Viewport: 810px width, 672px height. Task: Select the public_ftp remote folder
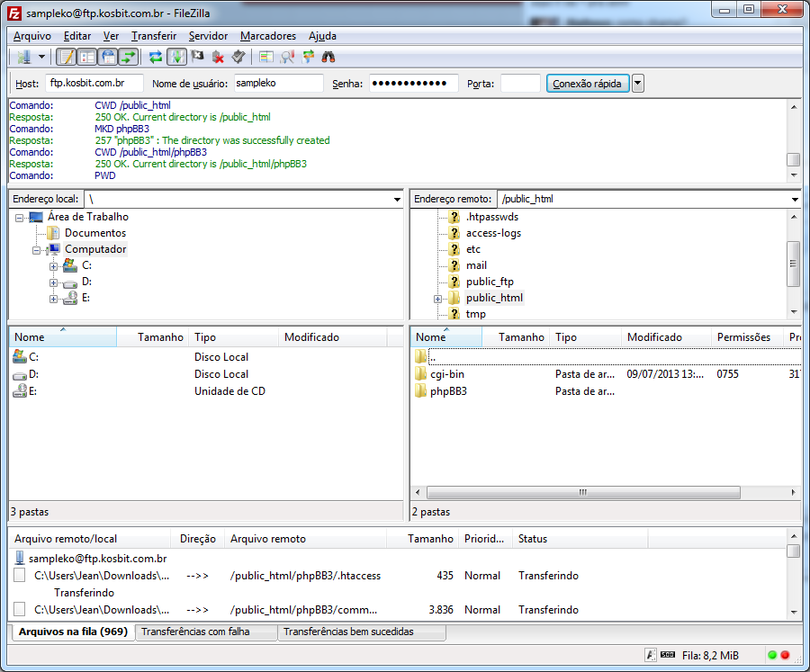tap(490, 282)
